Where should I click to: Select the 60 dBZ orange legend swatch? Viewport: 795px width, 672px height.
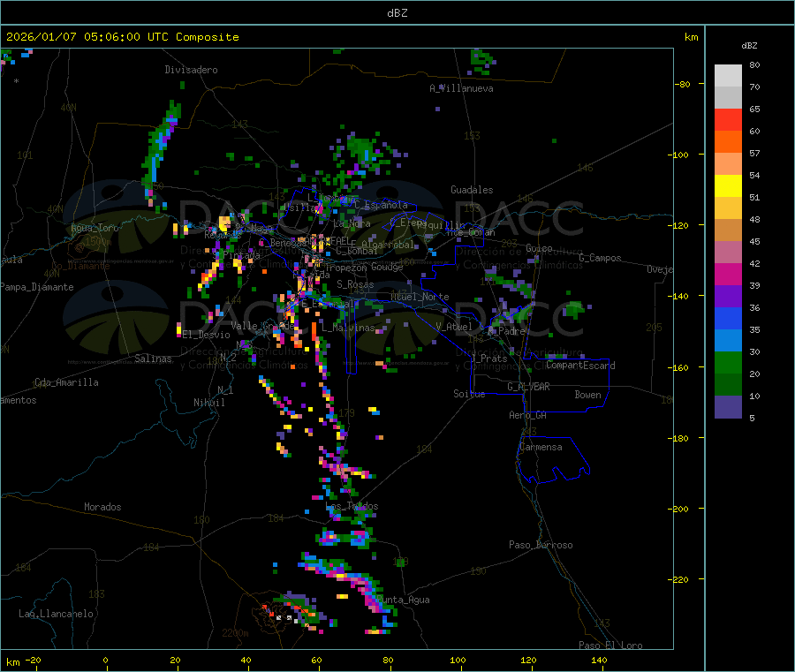[x=728, y=142]
